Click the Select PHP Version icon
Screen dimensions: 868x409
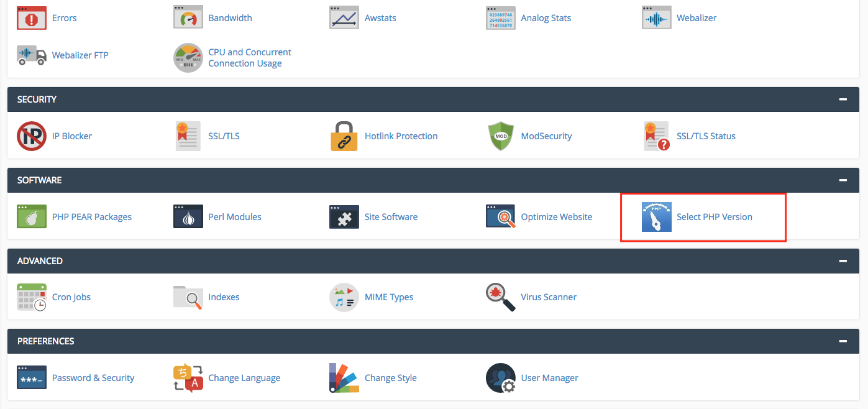657,217
